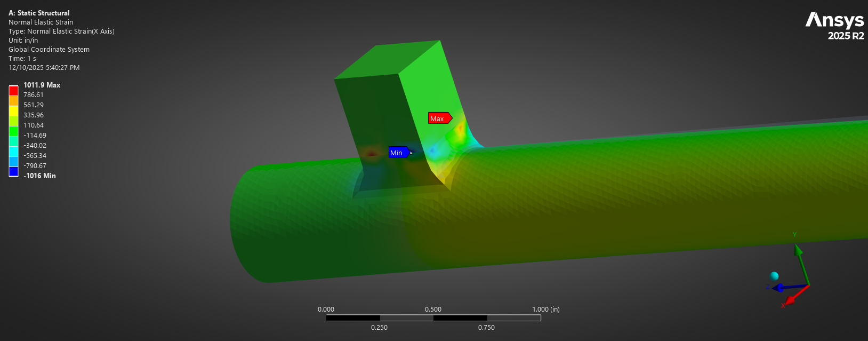Viewport: 868px width, 341px height.
Task: Select the bright green band in the legend
Action: (x=13, y=131)
